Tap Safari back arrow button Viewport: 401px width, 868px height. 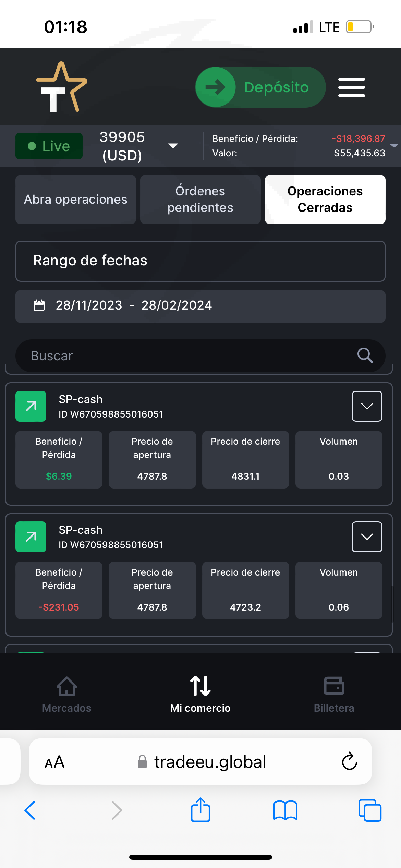30,810
